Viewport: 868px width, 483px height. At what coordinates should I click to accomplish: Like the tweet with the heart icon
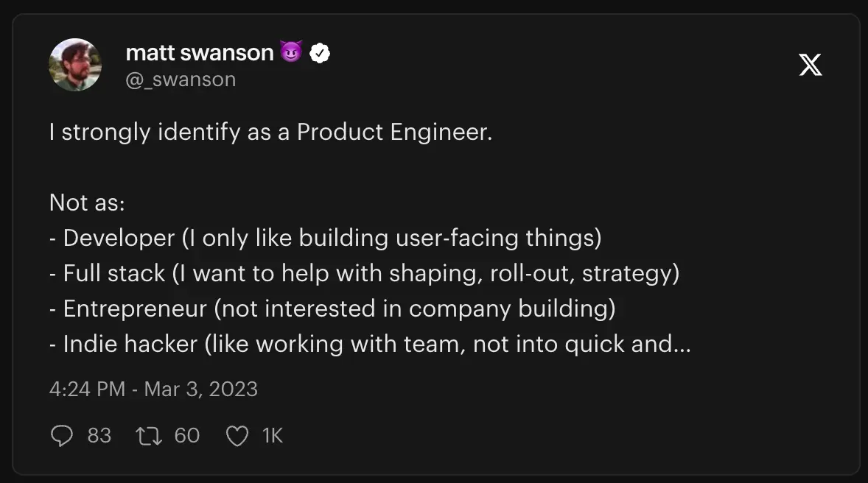(x=237, y=436)
